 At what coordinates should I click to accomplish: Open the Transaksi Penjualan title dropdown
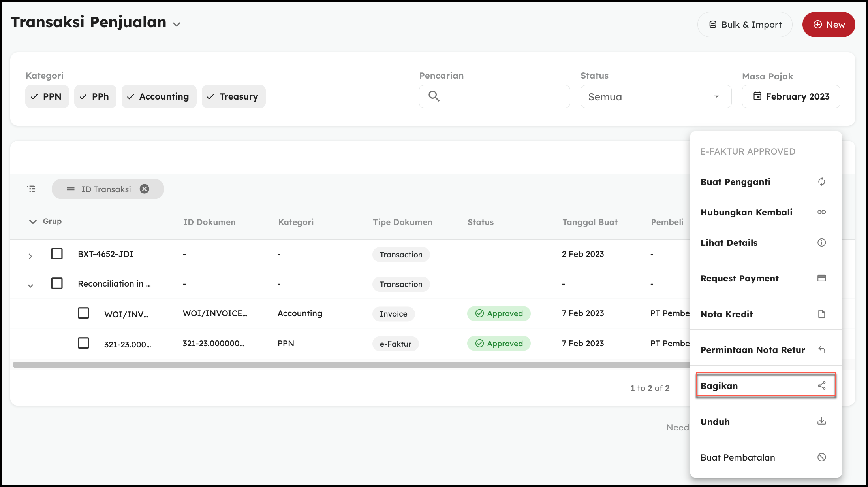pos(177,25)
